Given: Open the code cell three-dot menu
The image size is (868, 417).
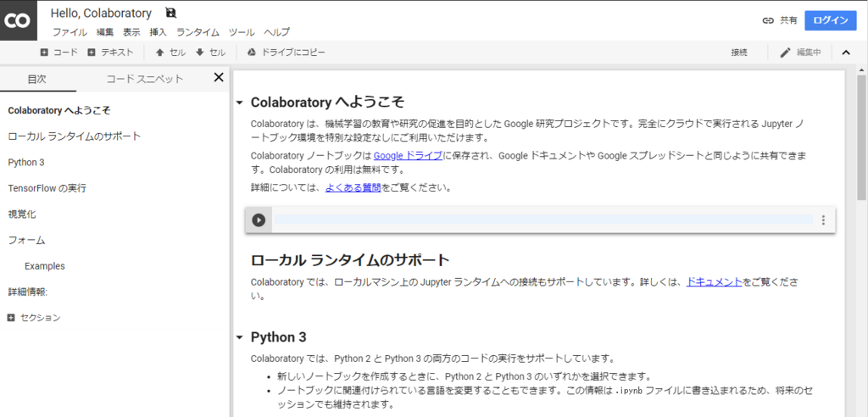Looking at the screenshot, I should click(x=823, y=220).
